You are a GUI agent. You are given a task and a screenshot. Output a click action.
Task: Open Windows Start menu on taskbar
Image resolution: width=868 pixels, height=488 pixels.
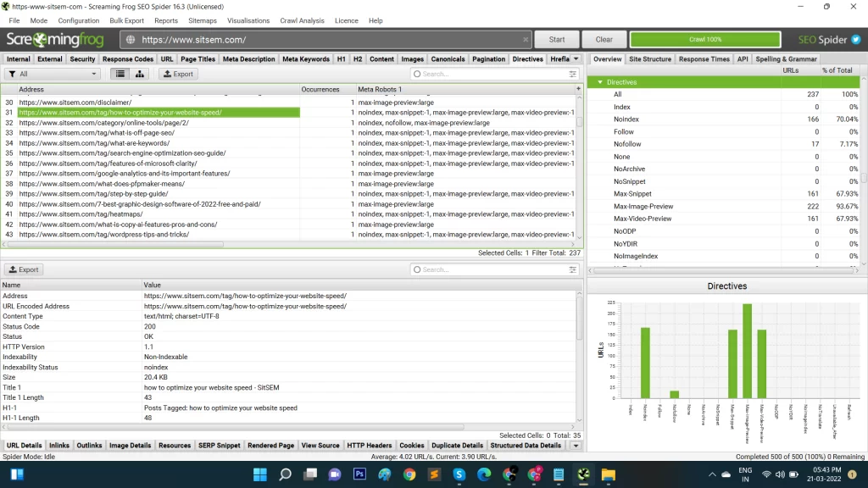point(259,474)
